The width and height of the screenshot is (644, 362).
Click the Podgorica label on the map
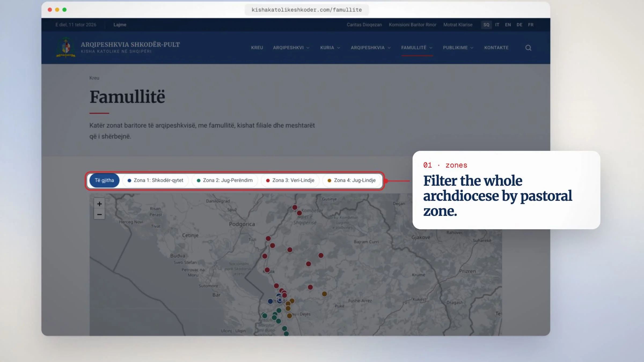242,224
